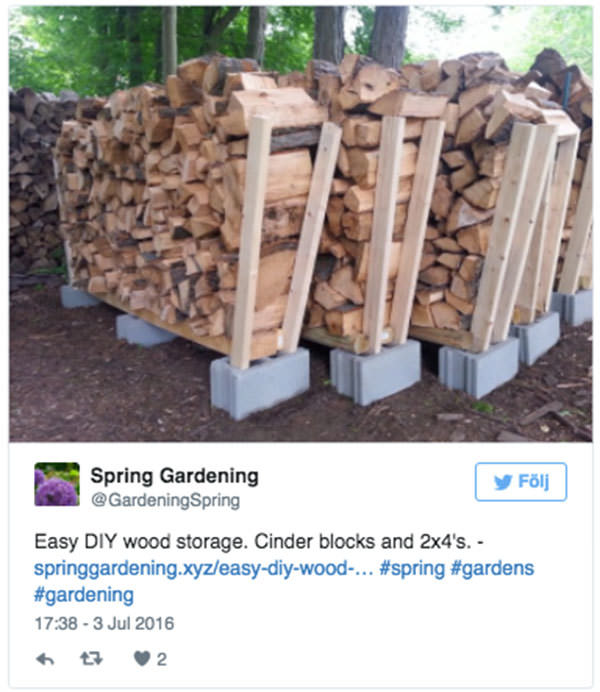Open the #spring hashtag
600x692 pixels.
coord(412,568)
